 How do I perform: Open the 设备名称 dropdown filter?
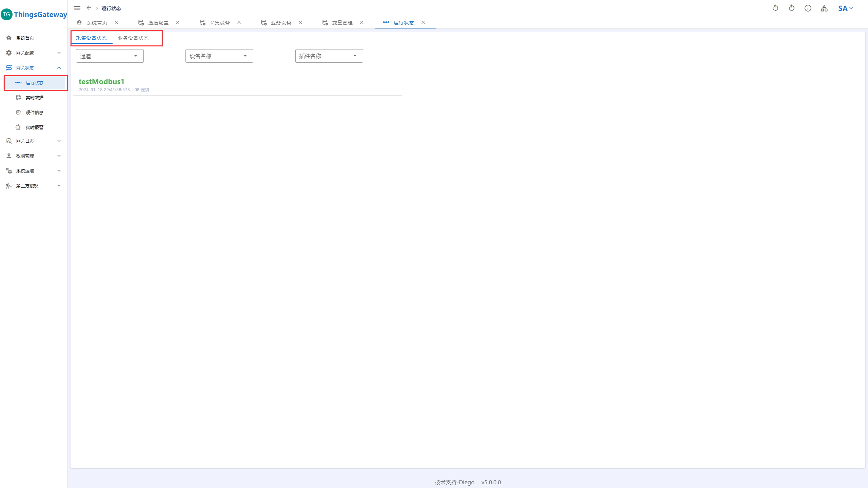coord(219,56)
